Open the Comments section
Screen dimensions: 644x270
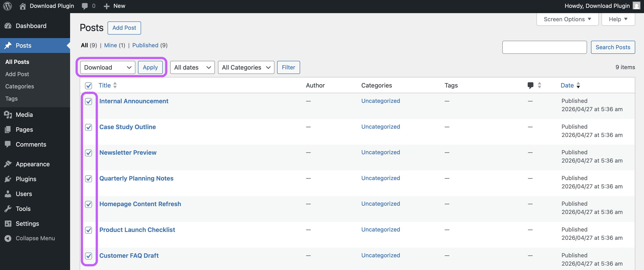coord(31,144)
